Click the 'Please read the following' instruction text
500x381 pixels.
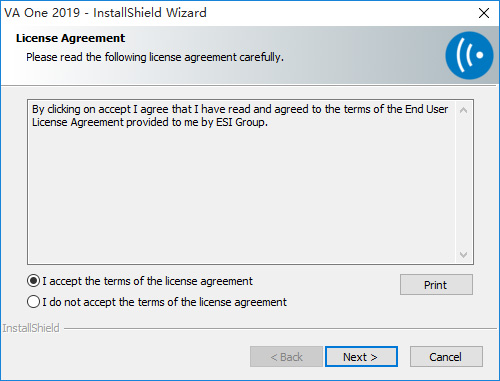[155, 57]
